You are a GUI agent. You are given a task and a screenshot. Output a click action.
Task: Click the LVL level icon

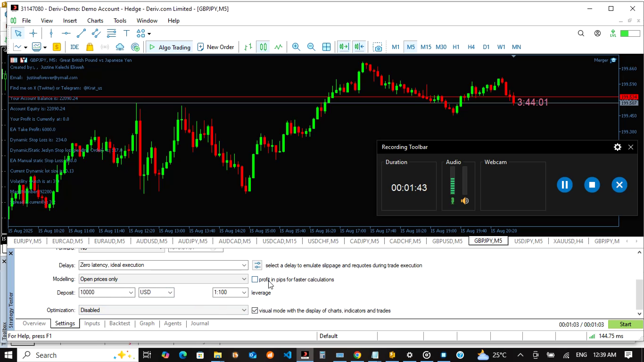pos(613,33)
